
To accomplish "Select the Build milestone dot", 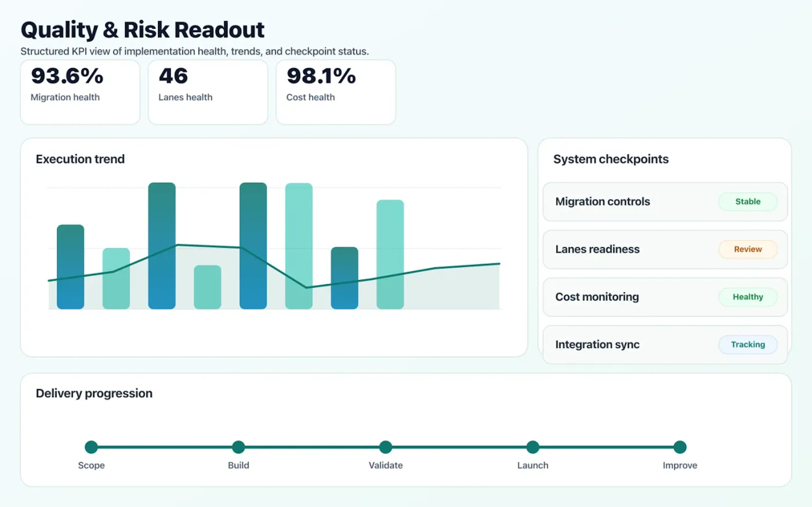I will click(238, 447).
